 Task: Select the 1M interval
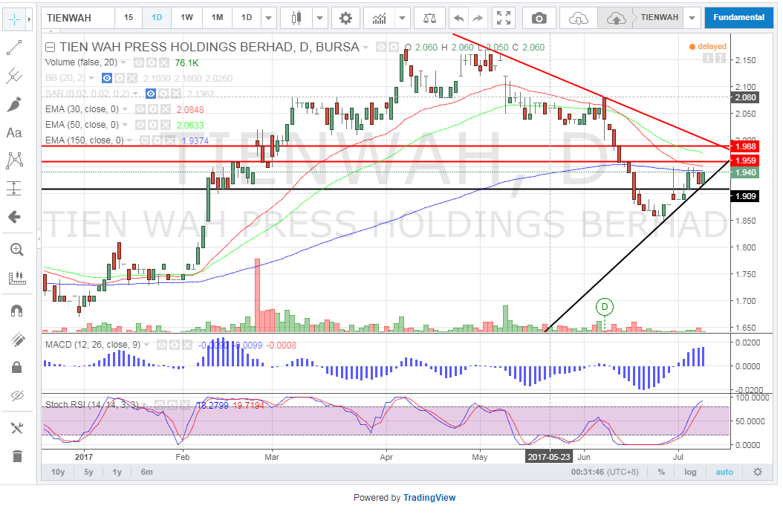click(x=217, y=18)
